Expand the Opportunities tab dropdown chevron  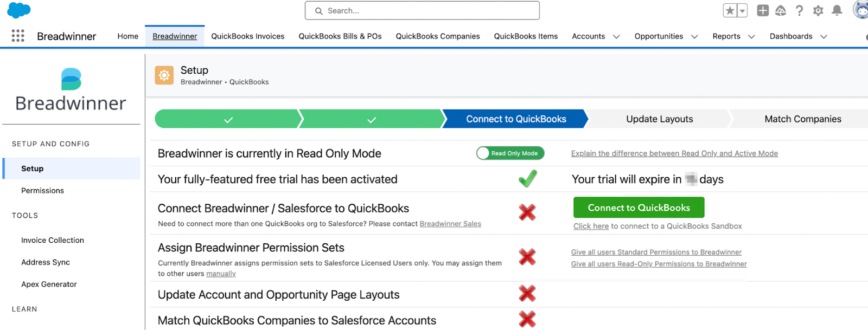coord(694,36)
